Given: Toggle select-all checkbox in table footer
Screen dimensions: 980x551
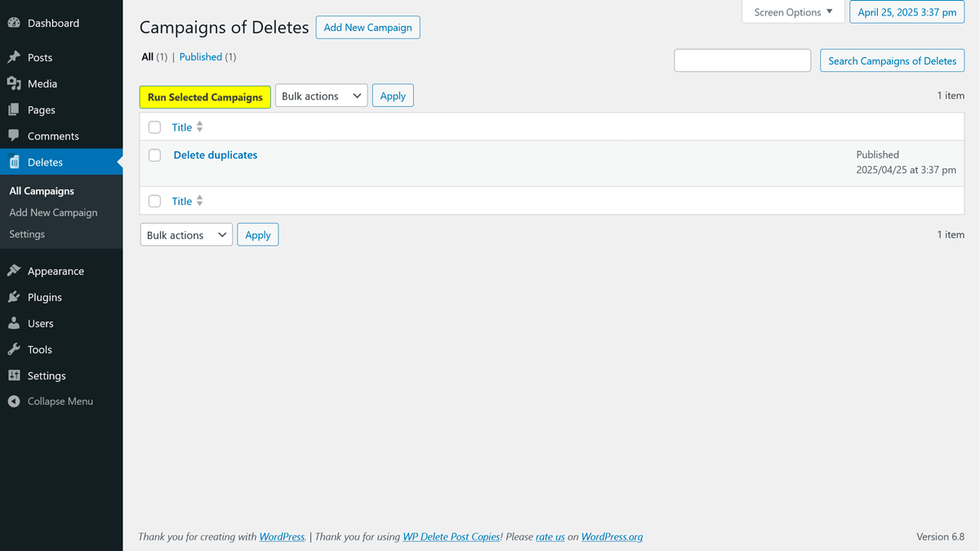Looking at the screenshot, I should point(154,201).
